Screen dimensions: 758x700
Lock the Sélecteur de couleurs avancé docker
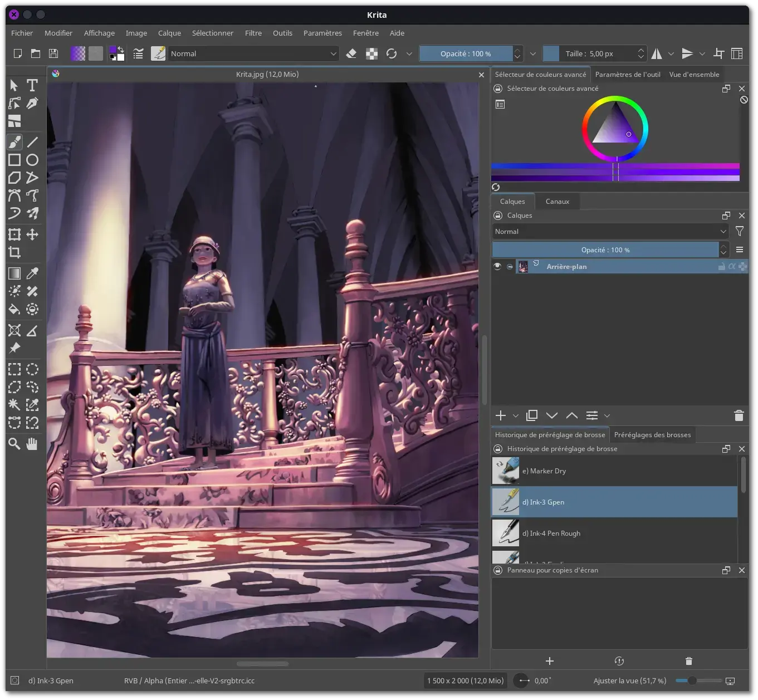(498, 89)
